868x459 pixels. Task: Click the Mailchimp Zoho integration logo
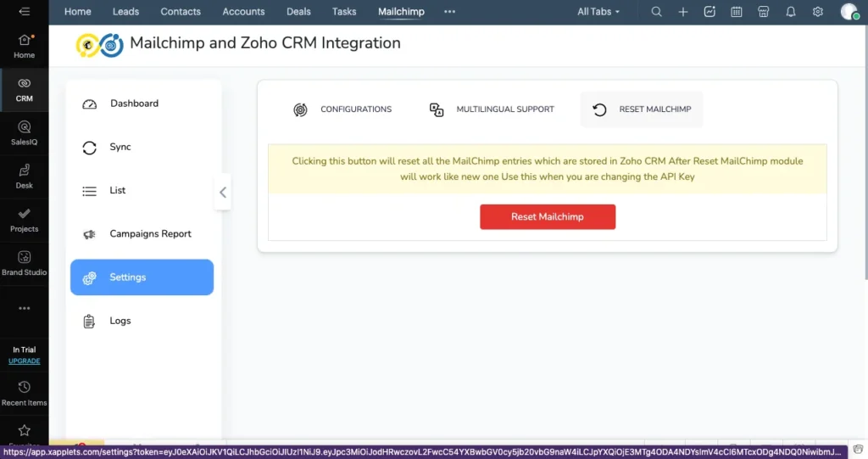[x=100, y=45]
